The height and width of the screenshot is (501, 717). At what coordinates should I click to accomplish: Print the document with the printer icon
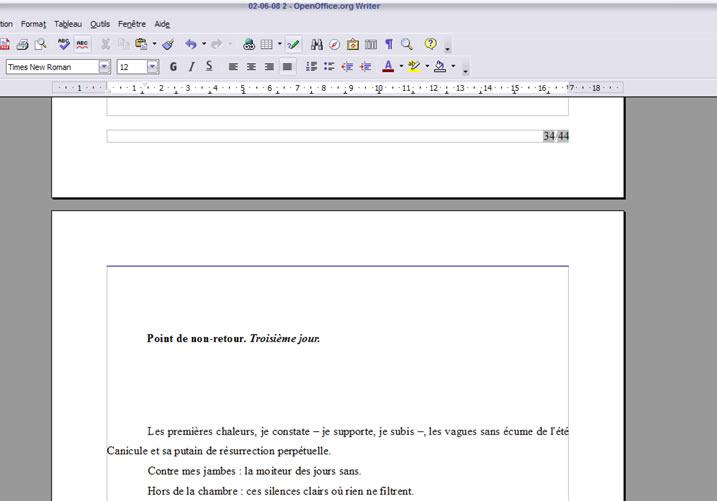pyautogui.click(x=22, y=44)
